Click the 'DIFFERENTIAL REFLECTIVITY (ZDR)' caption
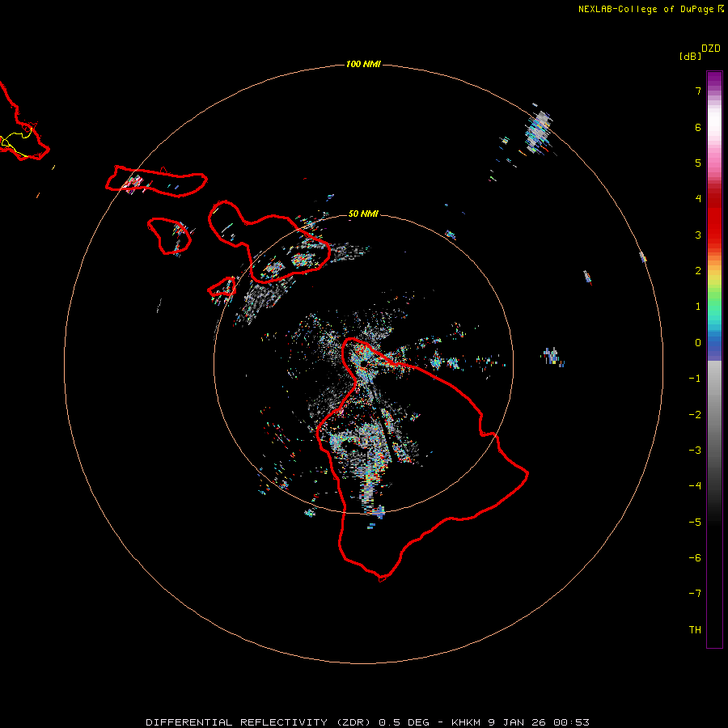This screenshot has width=728, height=728. [x=259, y=722]
